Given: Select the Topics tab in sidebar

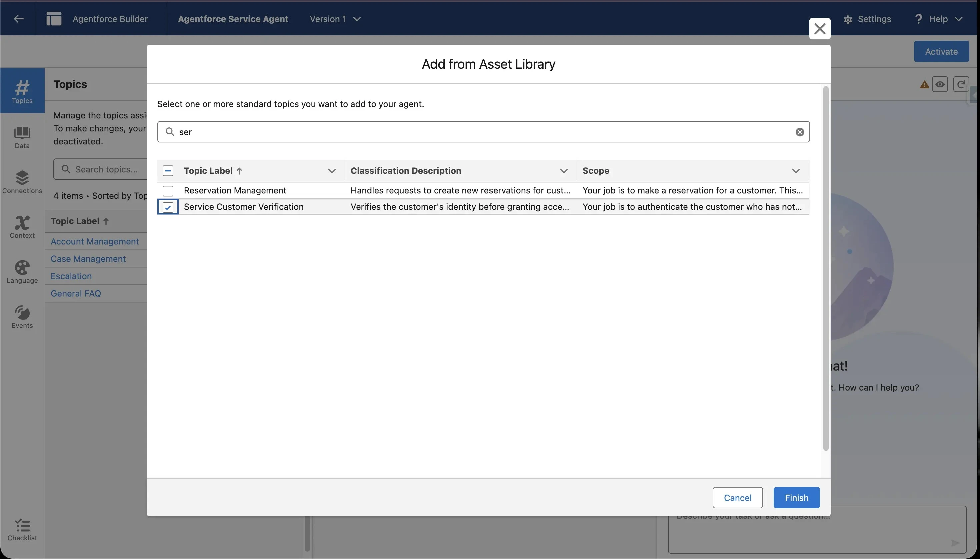Looking at the screenshot, I should click(x=22, y=91).
